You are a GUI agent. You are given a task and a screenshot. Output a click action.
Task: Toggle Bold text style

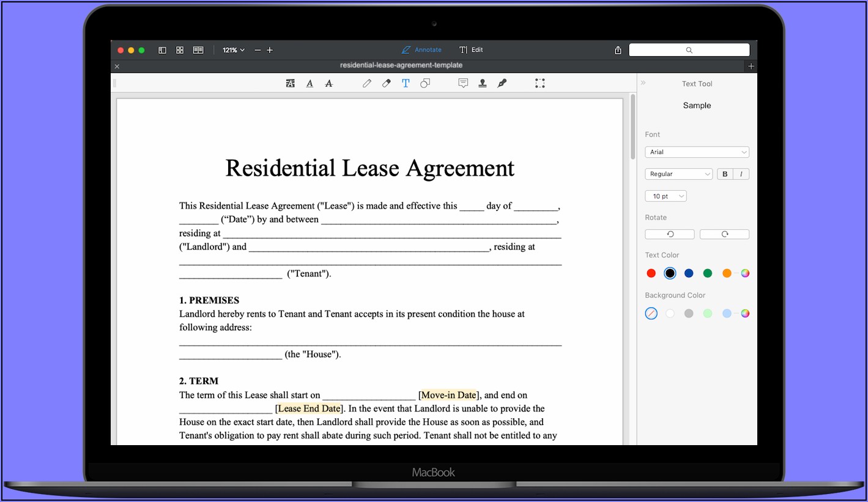tap(725, 174)
